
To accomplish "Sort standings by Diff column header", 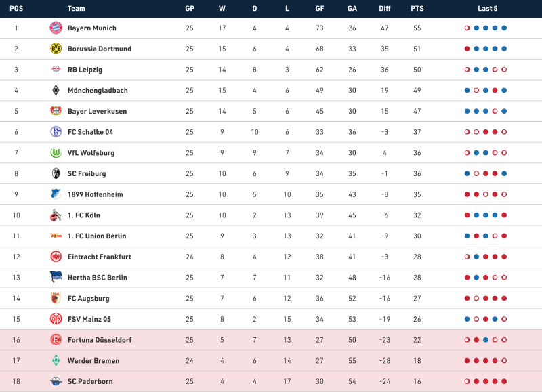I will pyautogui.click(x=385, y=9).
